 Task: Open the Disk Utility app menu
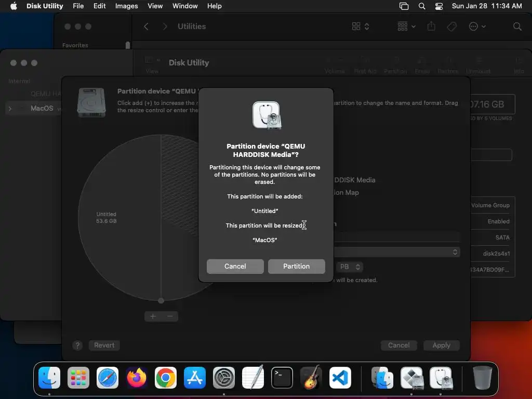pyautogui.click(x=45, y=6)
